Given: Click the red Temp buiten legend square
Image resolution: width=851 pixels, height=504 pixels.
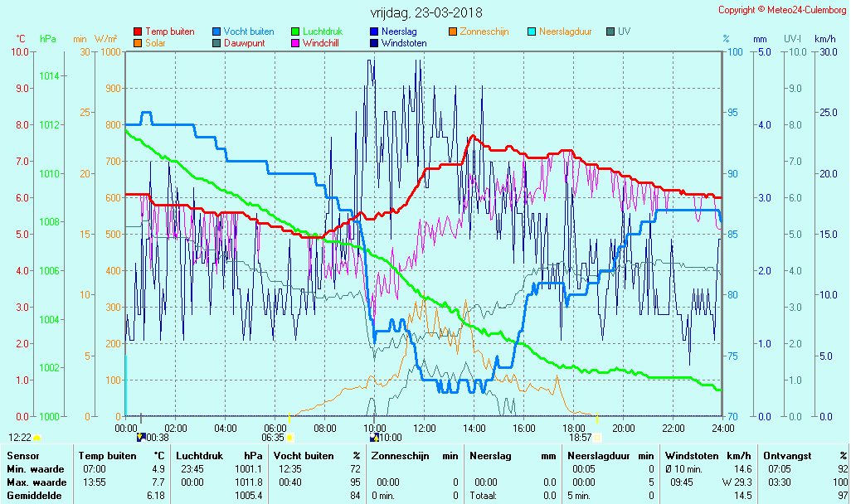Looking at the screenshot, I should click(138, 31).
